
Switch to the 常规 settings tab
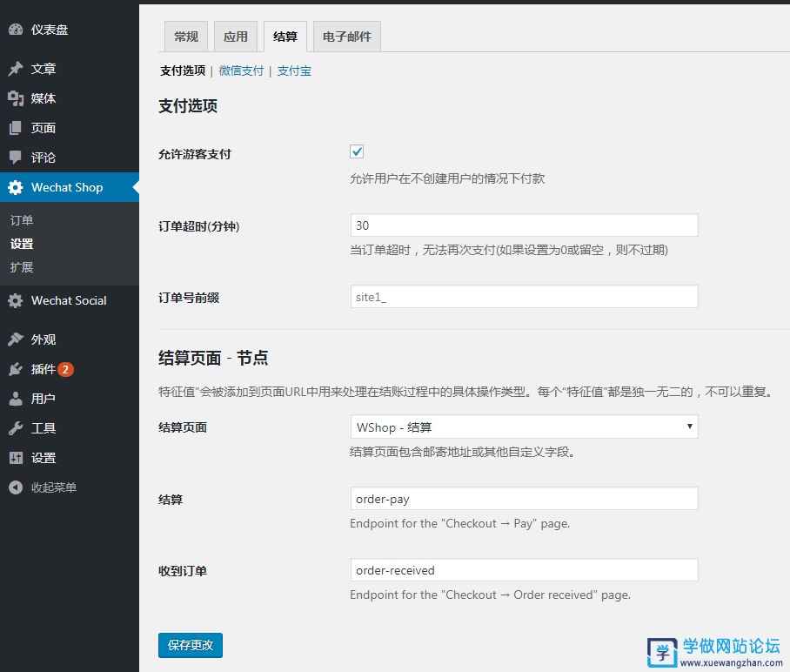click(185, 36)
